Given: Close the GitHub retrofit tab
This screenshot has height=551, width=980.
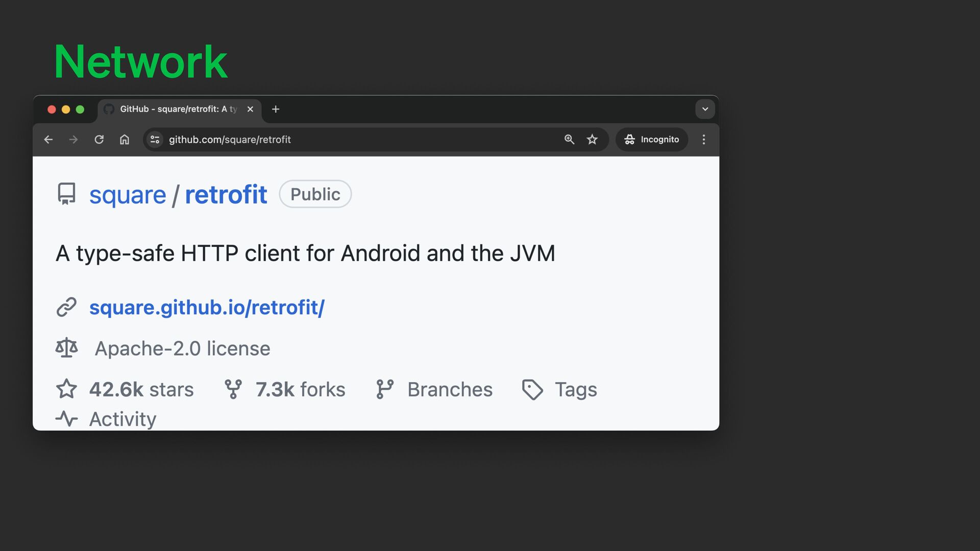Looking at the screenshot, I should point(250,109).
